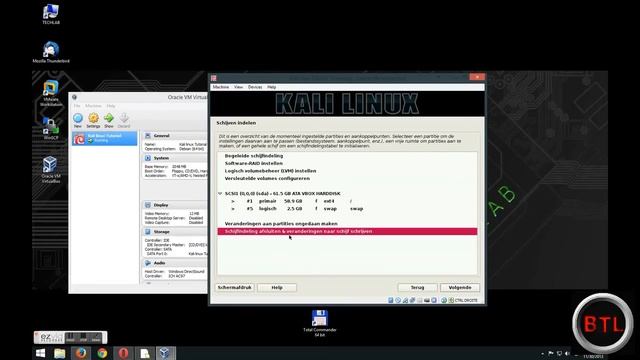The height and width of the screenshot is (360, 640).
Task: Click the installer Help button
Action: pyautogui.click(x=277, y=287)
